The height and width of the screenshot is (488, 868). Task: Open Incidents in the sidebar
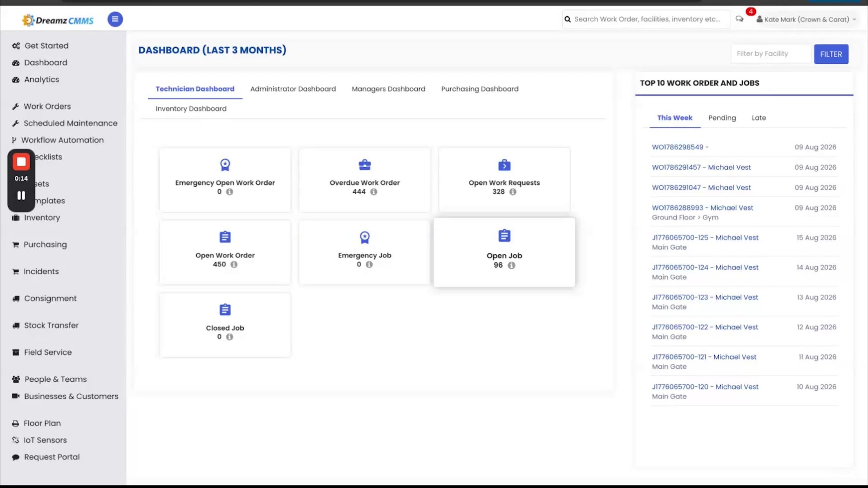click(41, 271)
